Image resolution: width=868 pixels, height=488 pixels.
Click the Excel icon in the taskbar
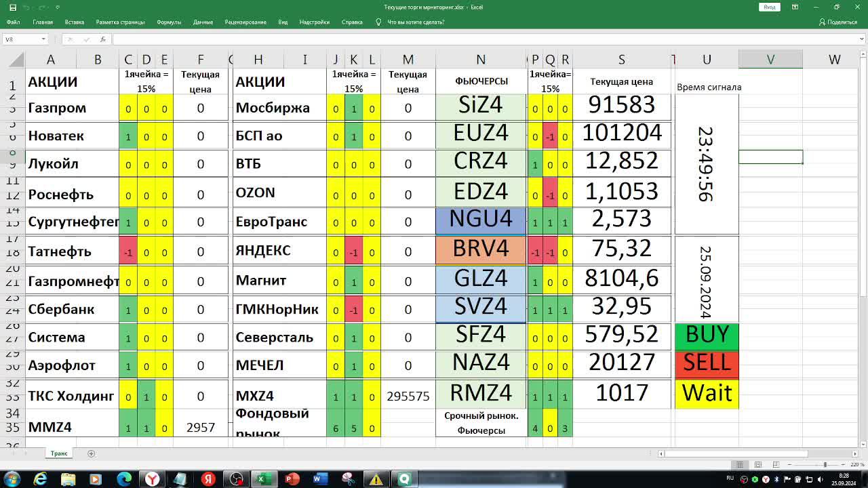[264, 479]
